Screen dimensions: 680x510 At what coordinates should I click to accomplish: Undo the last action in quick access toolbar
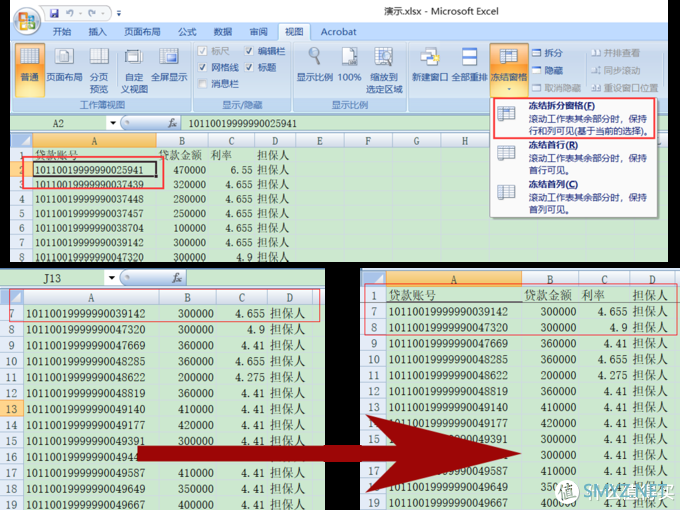[x=70, y=13]
